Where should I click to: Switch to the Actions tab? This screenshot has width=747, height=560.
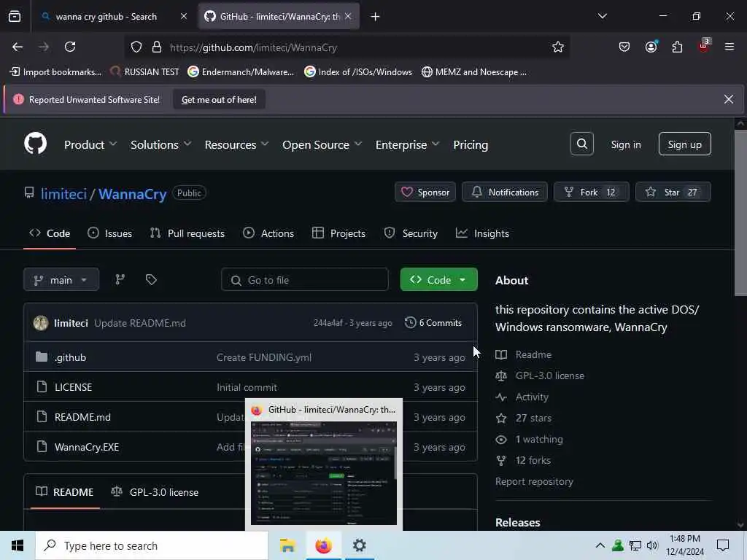tap(268, 233)
